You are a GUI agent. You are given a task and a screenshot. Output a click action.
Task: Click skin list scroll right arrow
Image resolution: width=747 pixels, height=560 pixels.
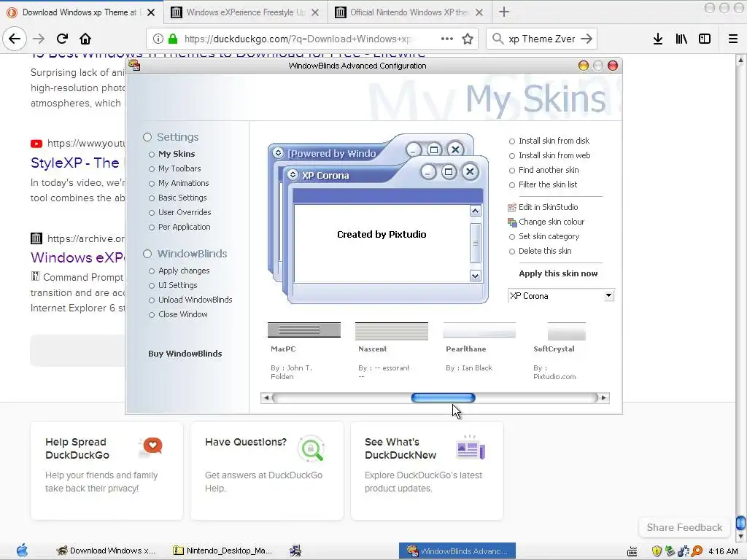[604, 397]
